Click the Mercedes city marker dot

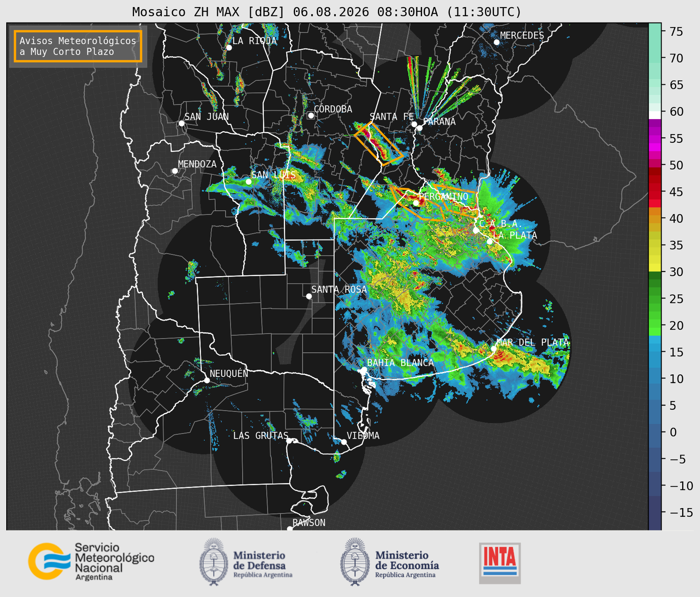click(x=497, y=42)
